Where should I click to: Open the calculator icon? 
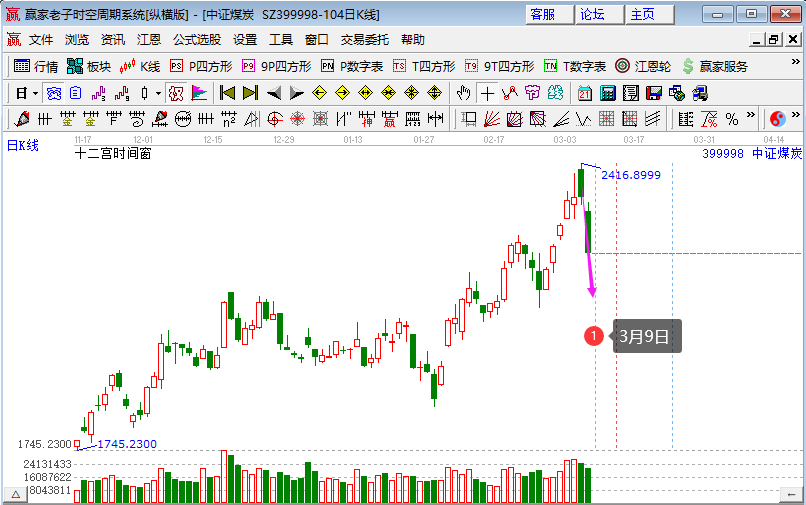[608, 94]
